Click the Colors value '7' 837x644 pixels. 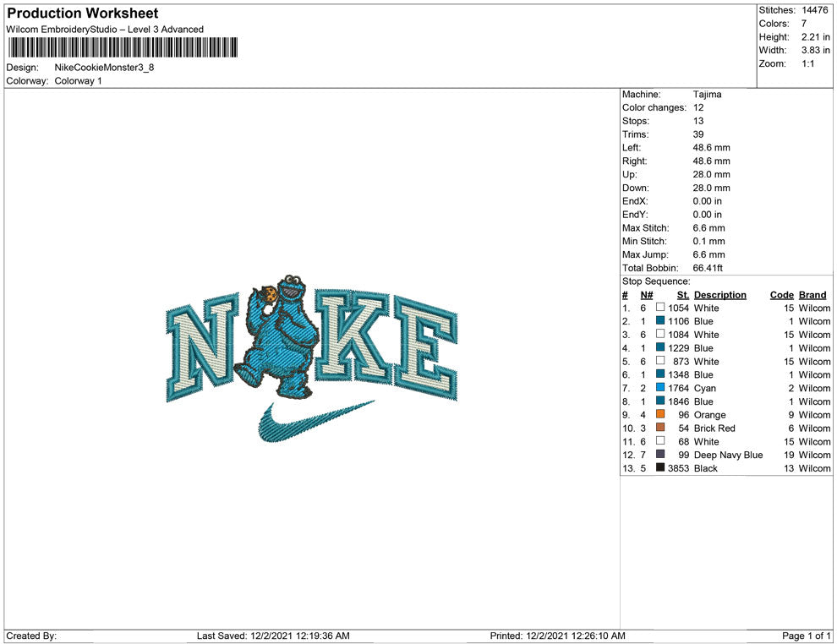(x=803, y=24)
